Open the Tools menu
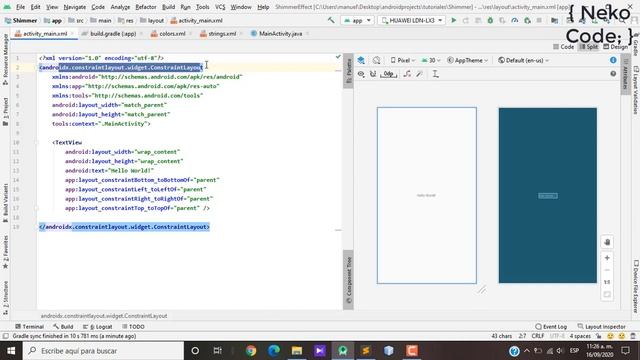The image size is (640, 360). pos(202,7)
